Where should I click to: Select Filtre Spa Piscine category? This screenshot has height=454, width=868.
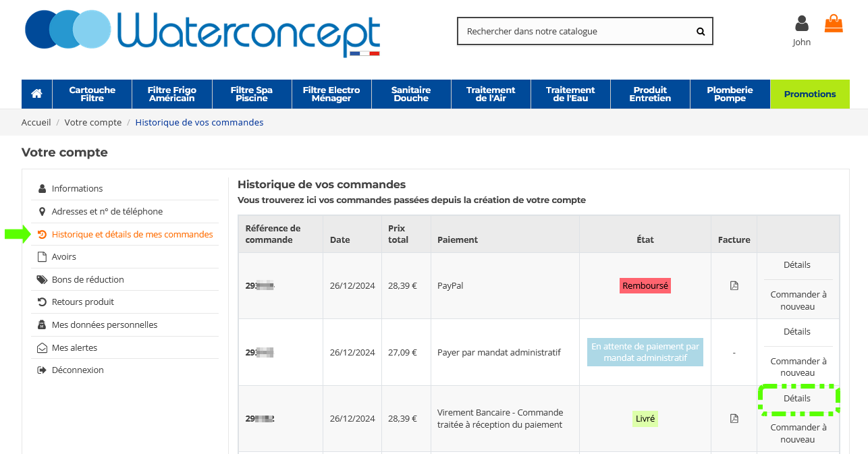point(252,94)
